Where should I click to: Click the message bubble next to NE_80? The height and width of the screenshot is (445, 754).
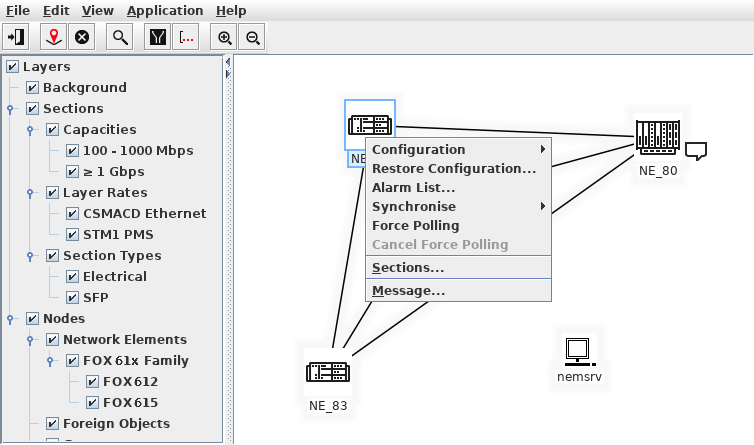(697, 151)
